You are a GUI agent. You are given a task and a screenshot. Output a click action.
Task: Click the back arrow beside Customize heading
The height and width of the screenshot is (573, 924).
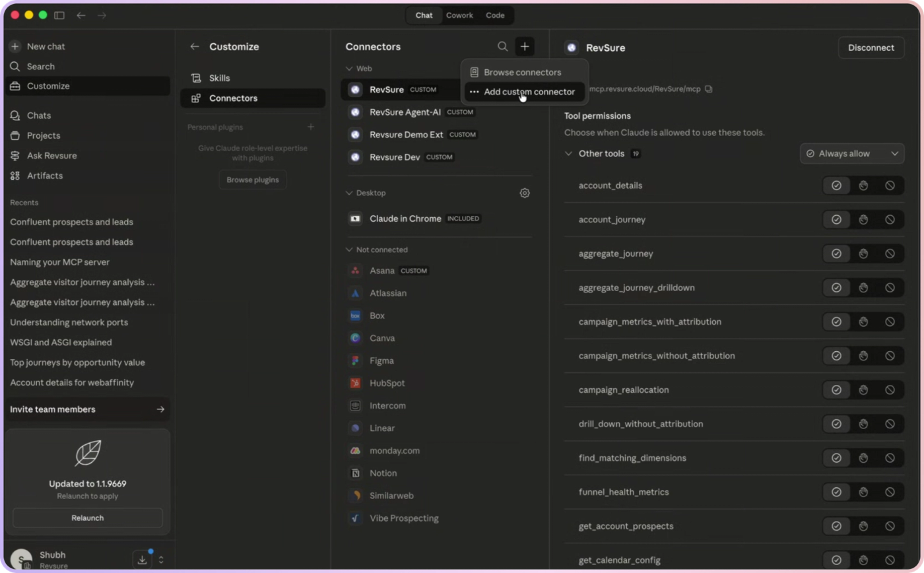[x=195, y=46]
